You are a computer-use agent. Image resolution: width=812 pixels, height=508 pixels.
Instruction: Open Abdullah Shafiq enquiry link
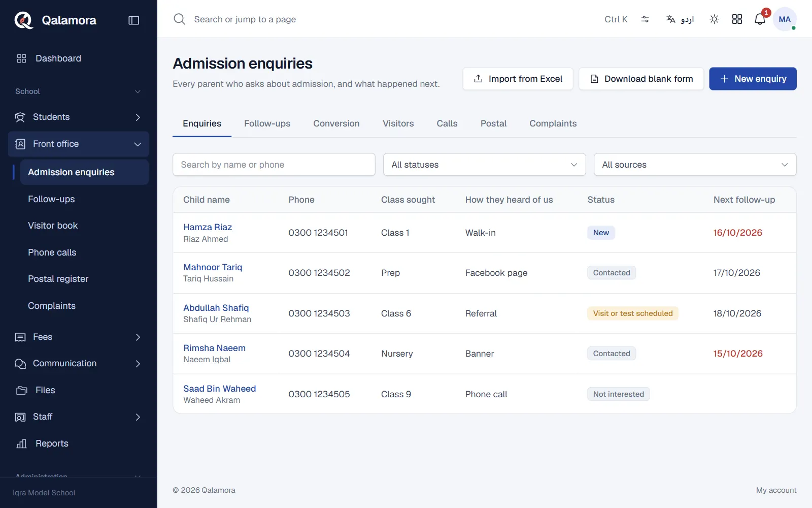coord(216,308)
